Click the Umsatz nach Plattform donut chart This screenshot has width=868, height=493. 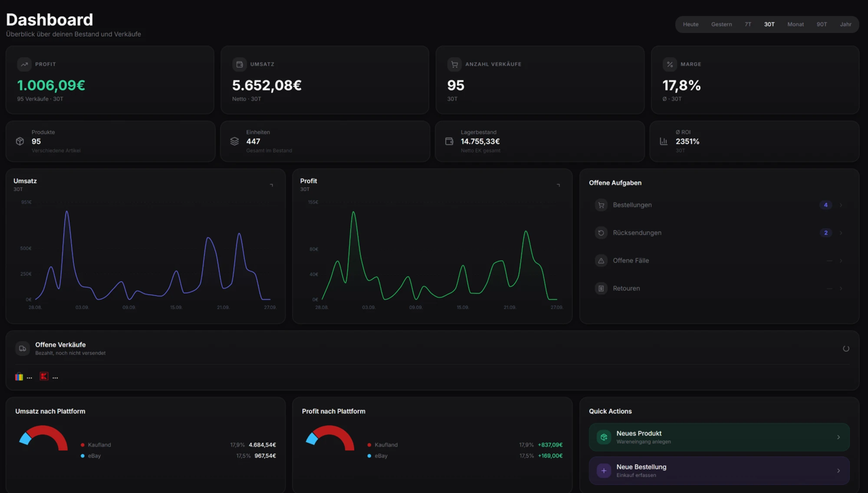[x=43, y=438]
